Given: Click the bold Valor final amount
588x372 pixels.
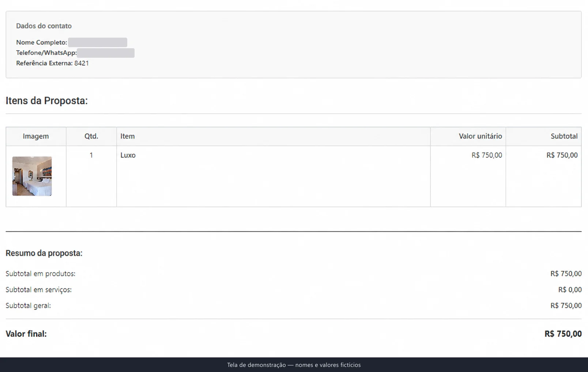Looking at the screenshot, I should [563, 334].
